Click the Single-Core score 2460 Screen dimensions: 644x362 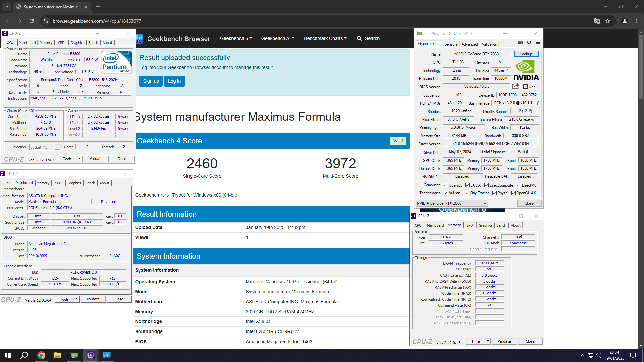(x=202, y=163)
